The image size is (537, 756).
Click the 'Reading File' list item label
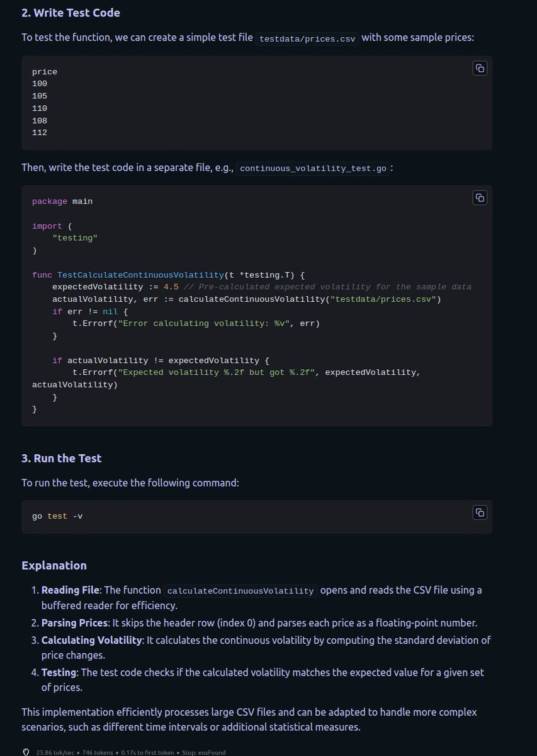tap(70, 590)
